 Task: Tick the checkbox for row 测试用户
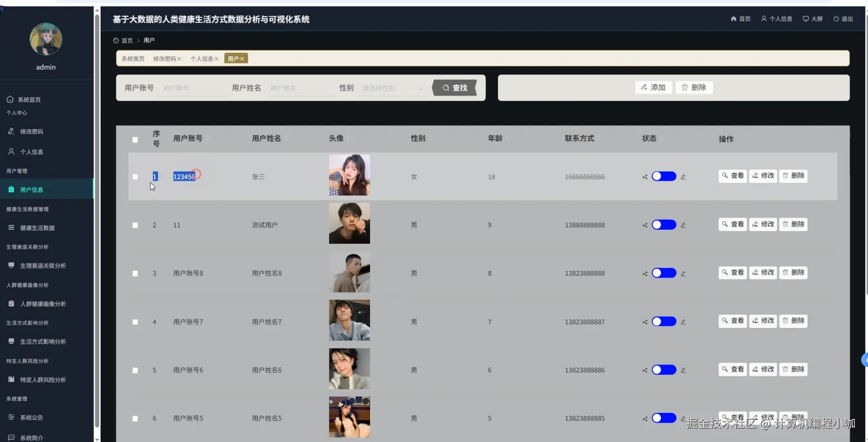(135, 225)
